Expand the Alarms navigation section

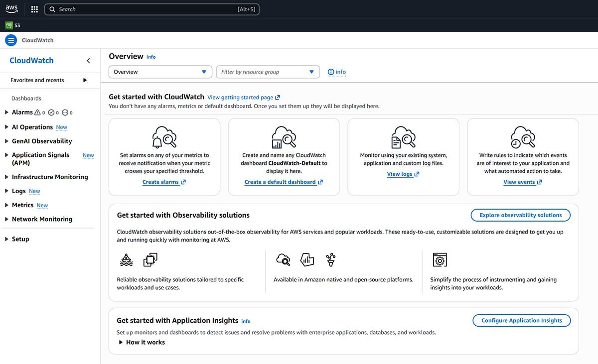pyautogui.click(x=6, y=113)
